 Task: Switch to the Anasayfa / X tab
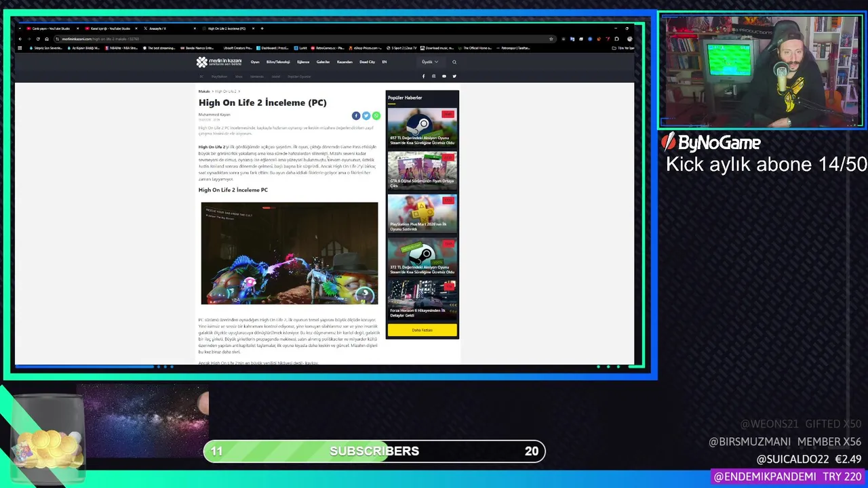(x=168, y=28)
